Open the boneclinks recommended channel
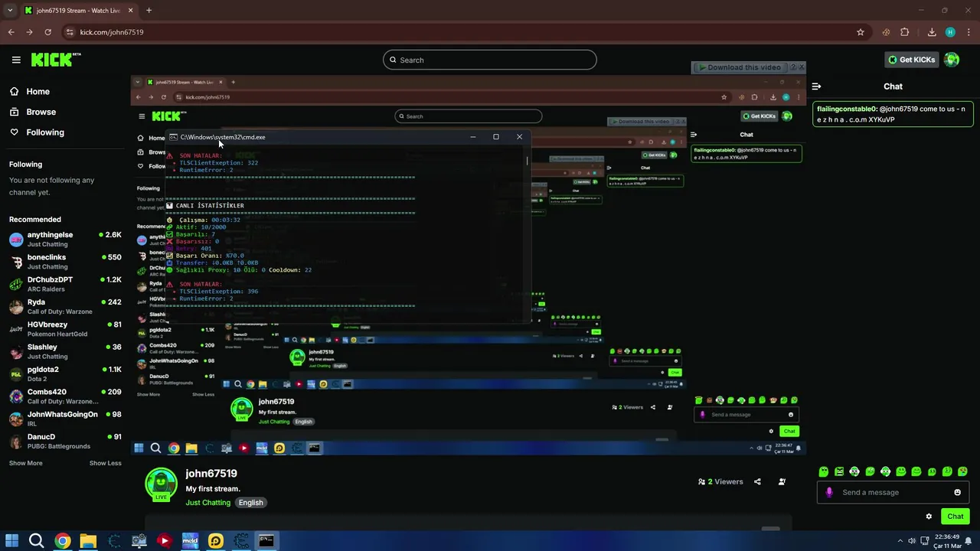This screenshot has width=980, height=551. pos(65,262)
